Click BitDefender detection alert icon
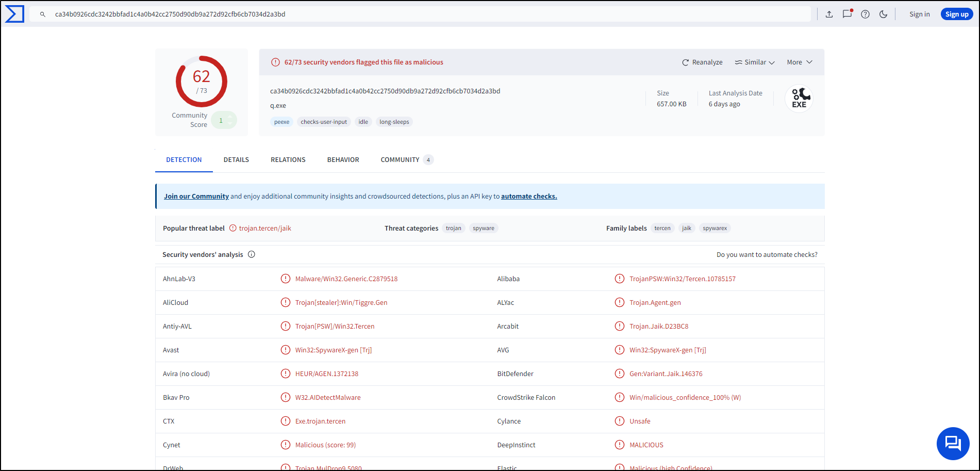This screenshot has height=471, width=980. [x=620, y=373]
